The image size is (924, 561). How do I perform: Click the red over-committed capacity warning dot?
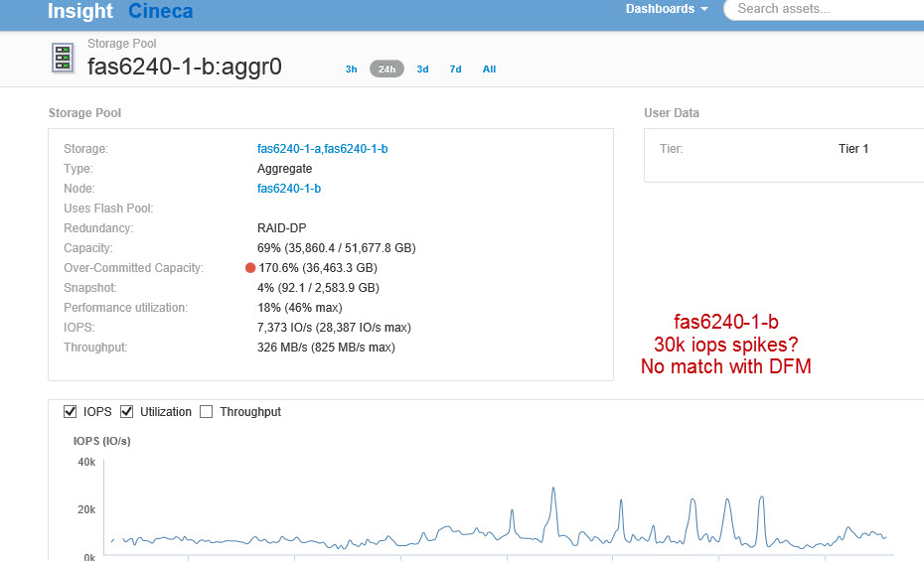point(250,268)
